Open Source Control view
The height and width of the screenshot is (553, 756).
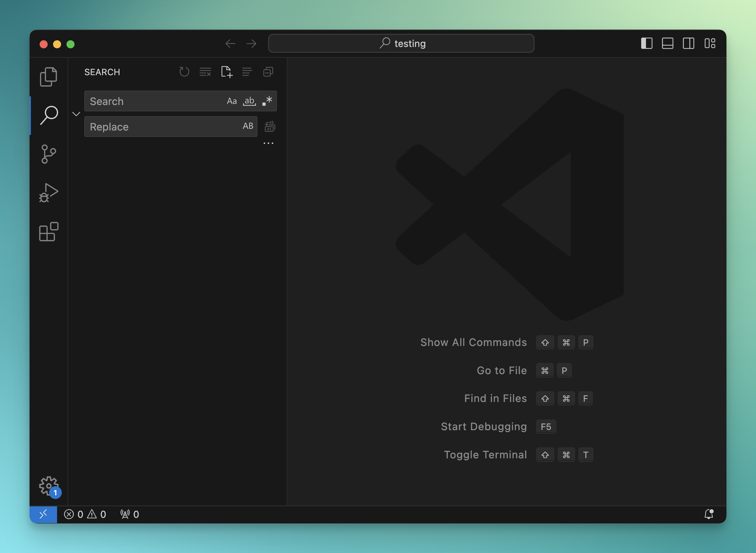pos(49,154)
